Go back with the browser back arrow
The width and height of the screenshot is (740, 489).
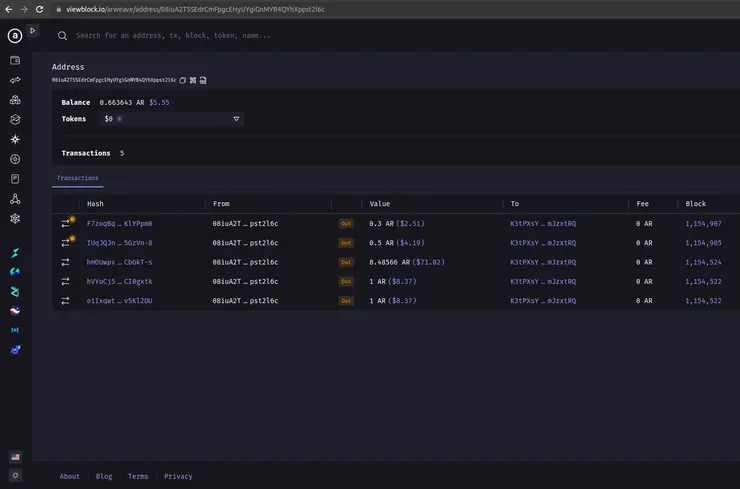point(9,9)
